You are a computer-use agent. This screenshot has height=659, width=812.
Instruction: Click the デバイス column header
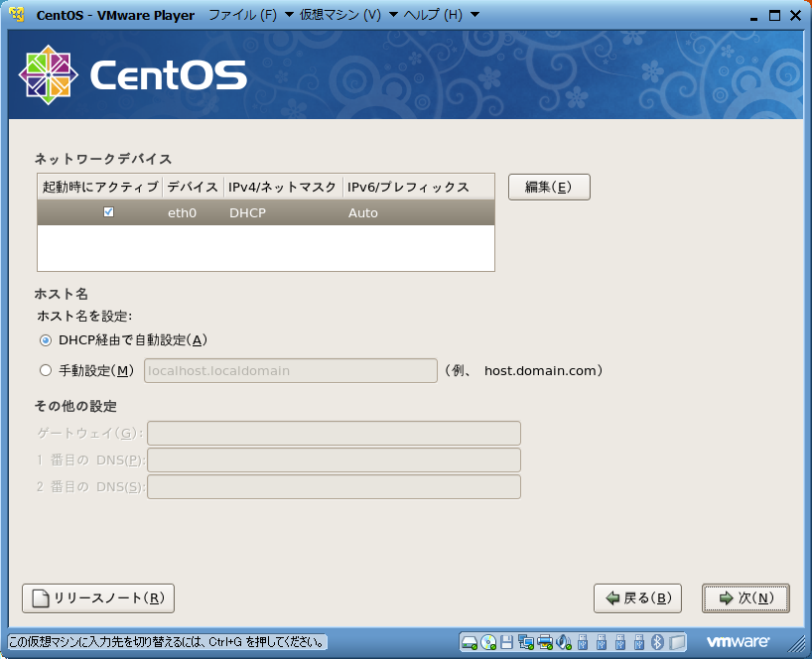point(193,187)
